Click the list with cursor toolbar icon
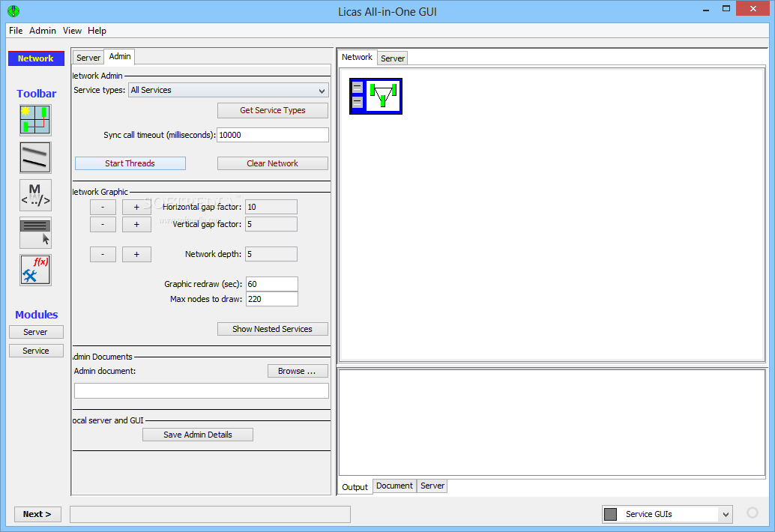 (x=35, y=233)
